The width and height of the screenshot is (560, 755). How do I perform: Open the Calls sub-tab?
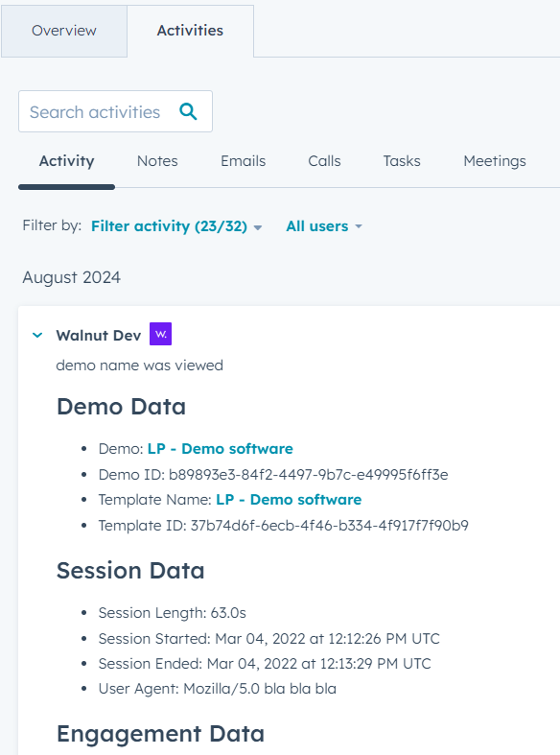(x=324, y=161)
